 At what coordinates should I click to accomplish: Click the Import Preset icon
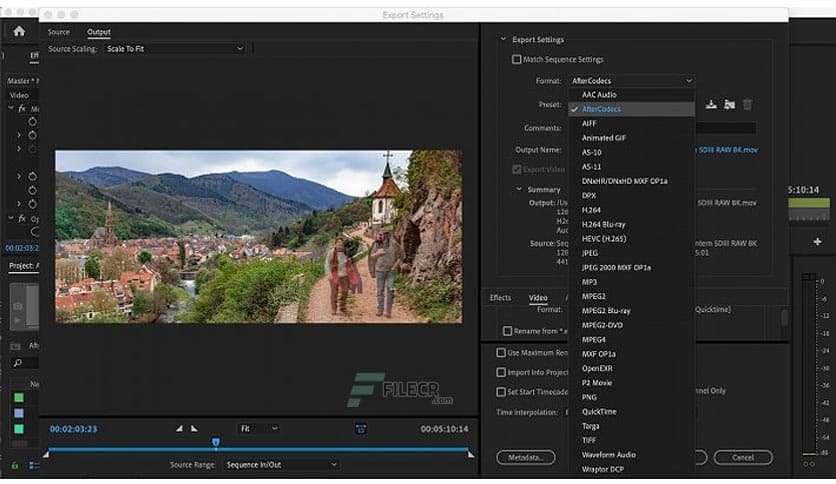(729, 104)
